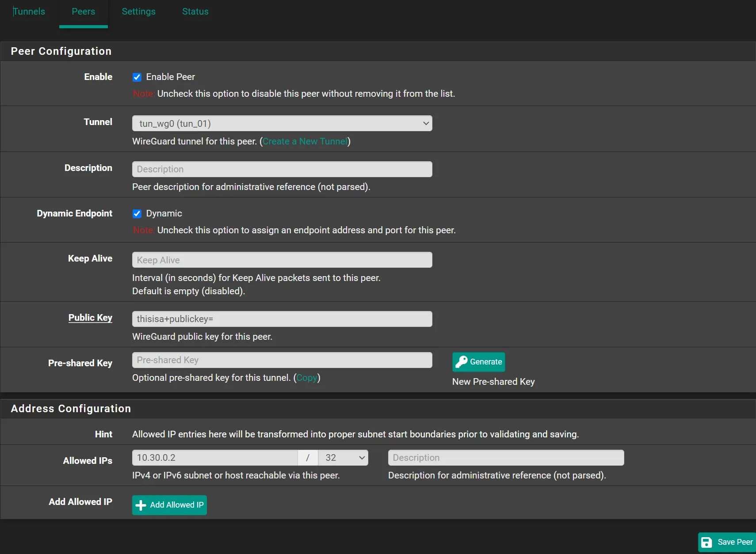Uncheck the Enable Peer checkbox

pos(137,77)
